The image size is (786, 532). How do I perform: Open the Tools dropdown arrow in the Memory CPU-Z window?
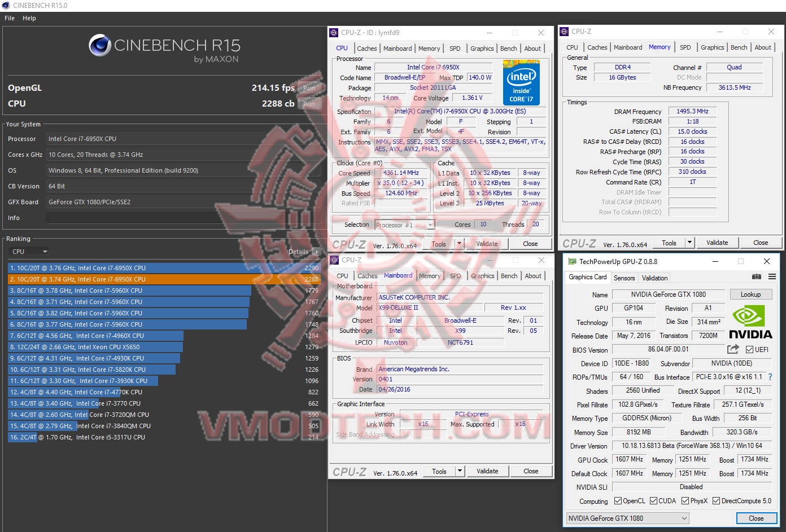[689, 243]
